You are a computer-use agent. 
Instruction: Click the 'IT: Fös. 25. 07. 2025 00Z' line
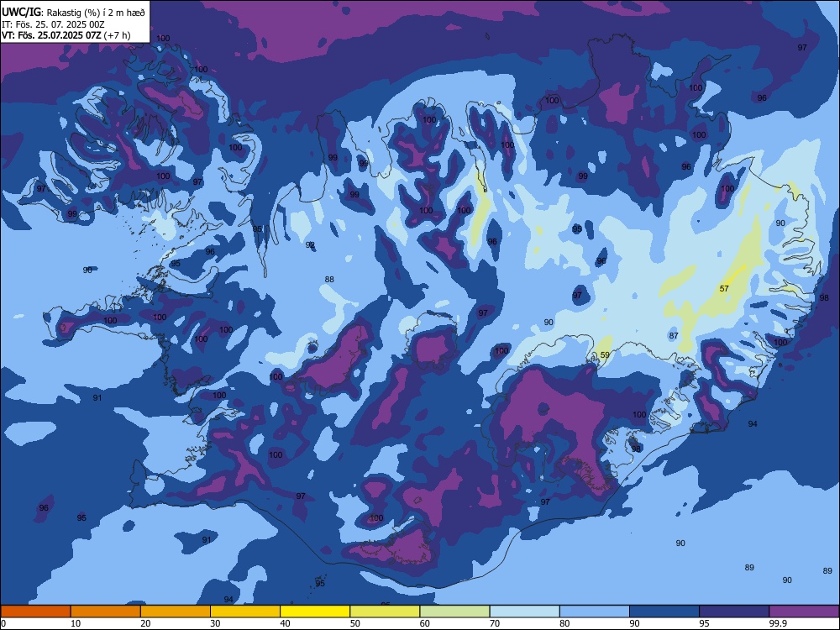(x=52, y=24)
